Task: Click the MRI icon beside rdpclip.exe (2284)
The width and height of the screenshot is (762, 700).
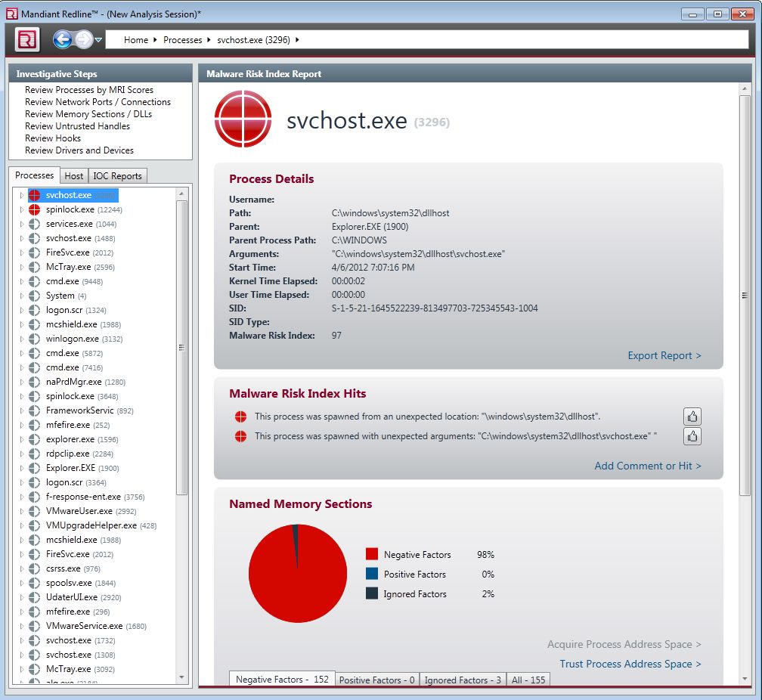Action: pyautogui.click(x=35, y=454)
